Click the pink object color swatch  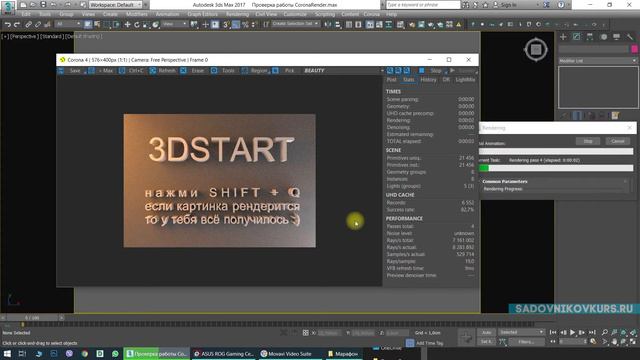point(634,49)
